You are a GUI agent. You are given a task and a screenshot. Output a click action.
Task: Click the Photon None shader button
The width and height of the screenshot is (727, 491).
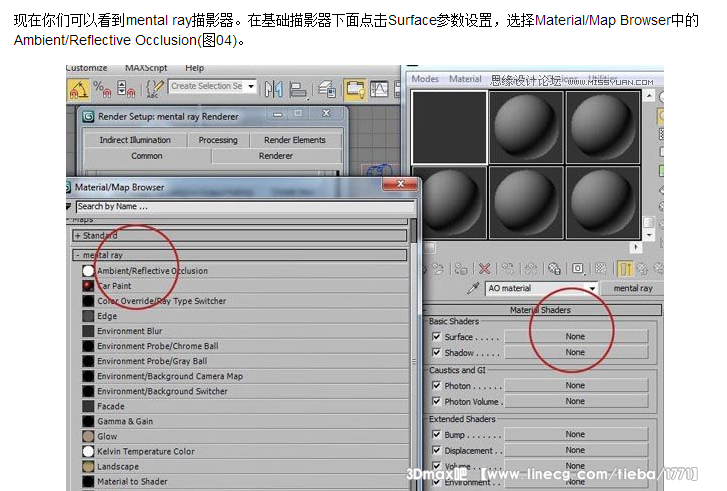click(575, 385)
